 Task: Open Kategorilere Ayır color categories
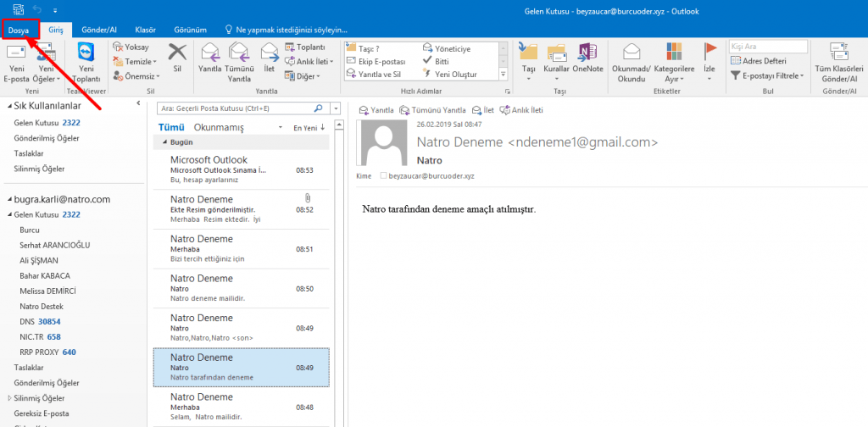(x=674, y=63)
